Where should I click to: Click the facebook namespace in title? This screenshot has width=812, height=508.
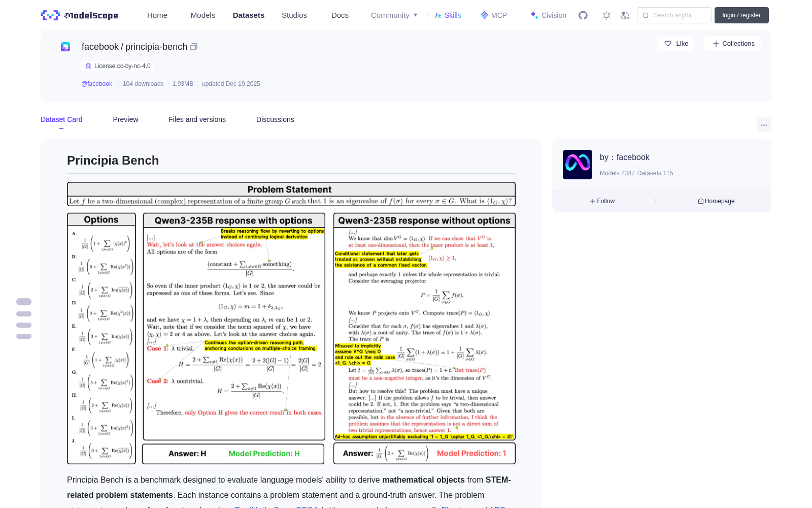click(x=100, y=47)
